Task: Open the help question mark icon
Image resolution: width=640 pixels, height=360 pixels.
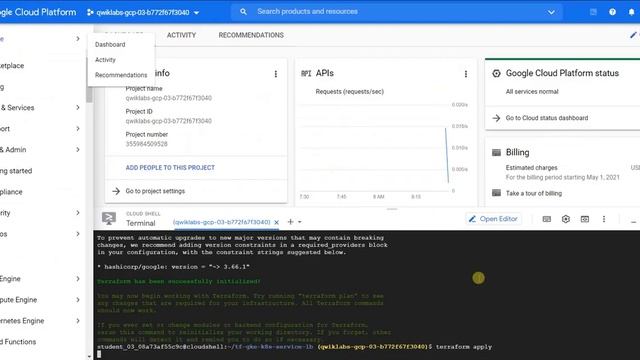Action: [x=612, y=12]
